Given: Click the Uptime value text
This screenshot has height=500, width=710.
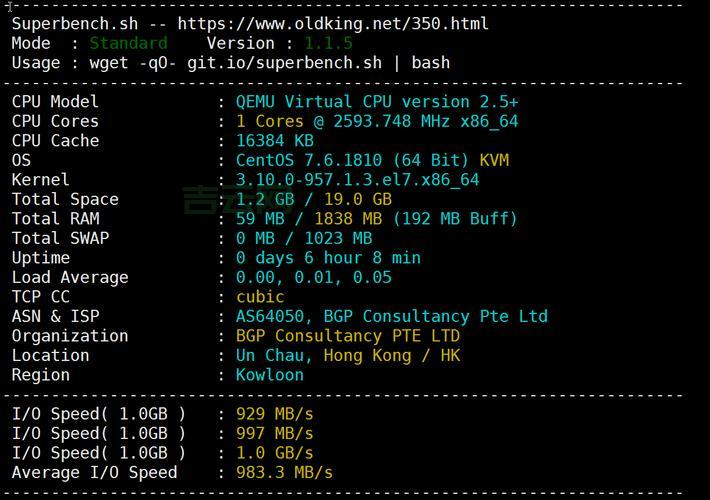Looking at the screenshot, I should click(328, 258).
